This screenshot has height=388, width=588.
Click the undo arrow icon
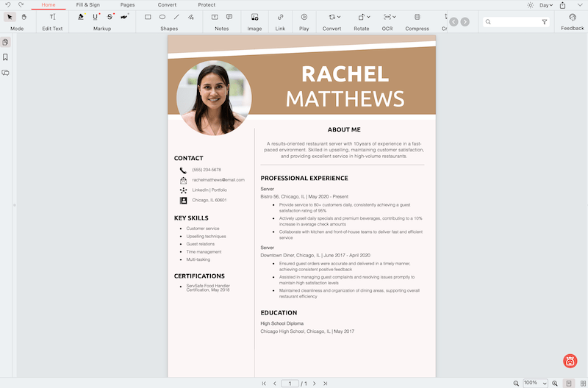(x=8, y=5)
